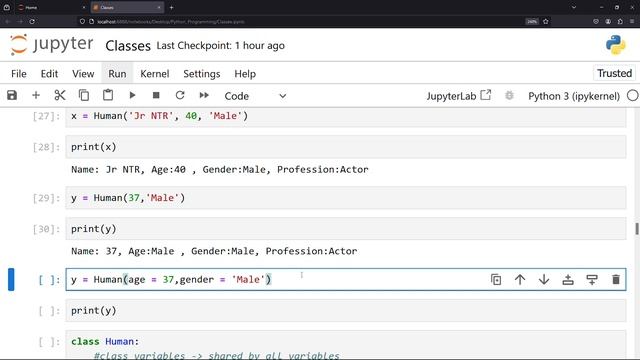The width and height of the screenshot is (640, 360).
Task: Open the Help menu
Action: (245, 74)
